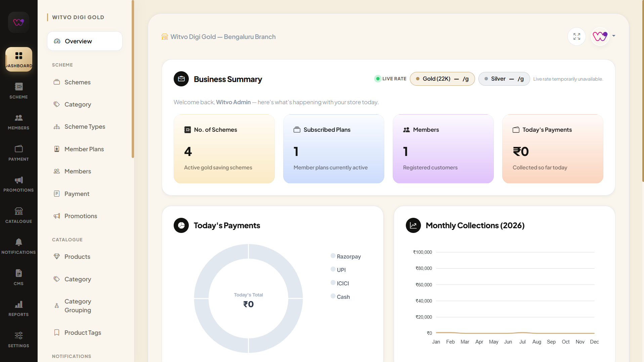Open the Notifications bell in the rail
This screenshot has height=362, width=644.
point(18,246)
